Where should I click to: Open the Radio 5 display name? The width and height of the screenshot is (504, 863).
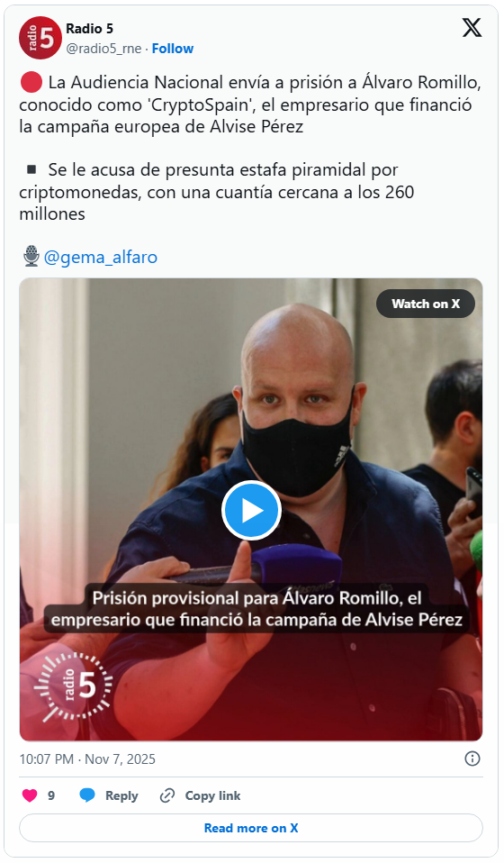[90, 29]
